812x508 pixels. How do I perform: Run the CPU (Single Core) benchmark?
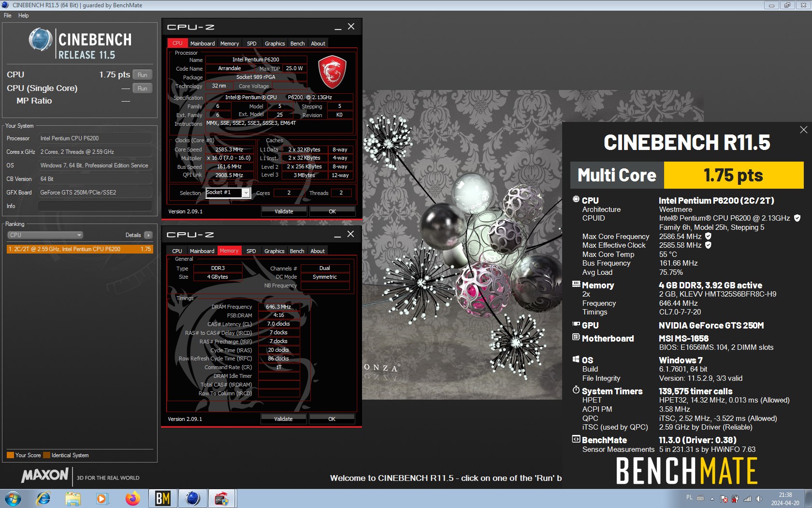coord(142,89)
